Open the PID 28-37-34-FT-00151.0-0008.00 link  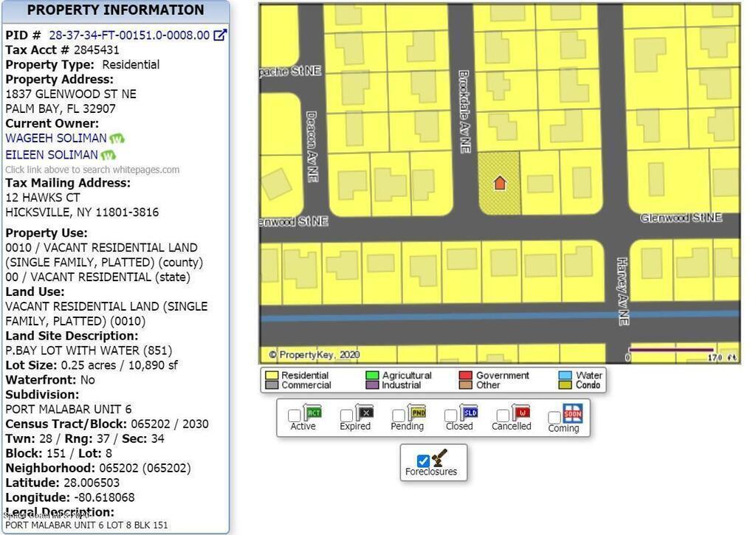(x=129, y=35)
